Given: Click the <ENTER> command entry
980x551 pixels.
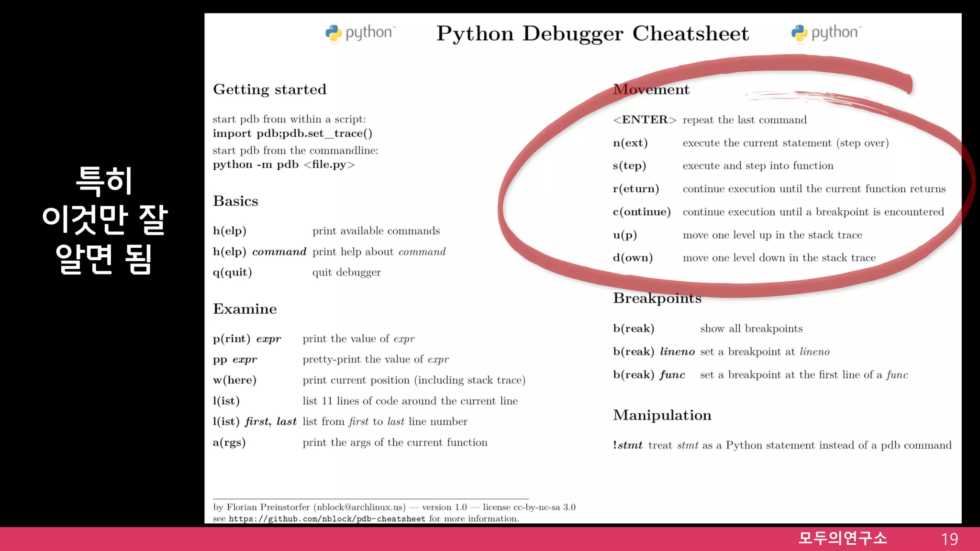Looking at the screenshot, I should pos(645,120).
